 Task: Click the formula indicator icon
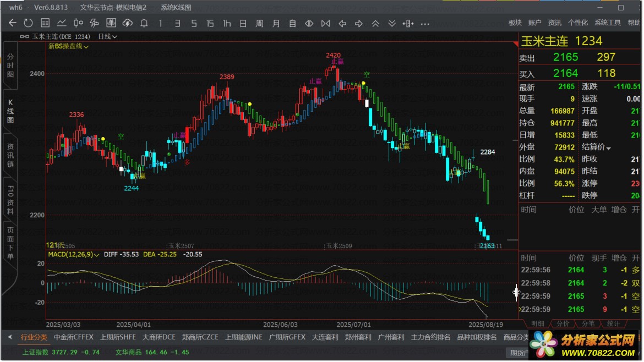click(x=95, y=23)
